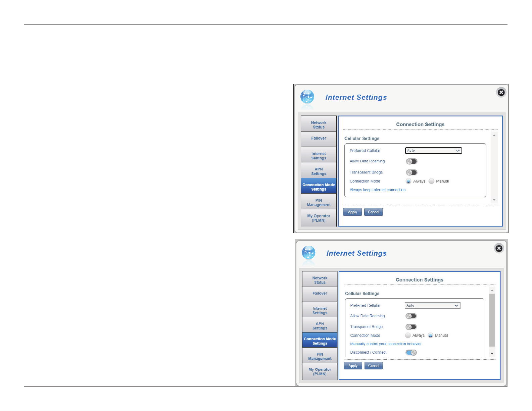Select Manual radio in lower dialog
The height and width of the screenshot is (411, 532).
pos(430,336)
